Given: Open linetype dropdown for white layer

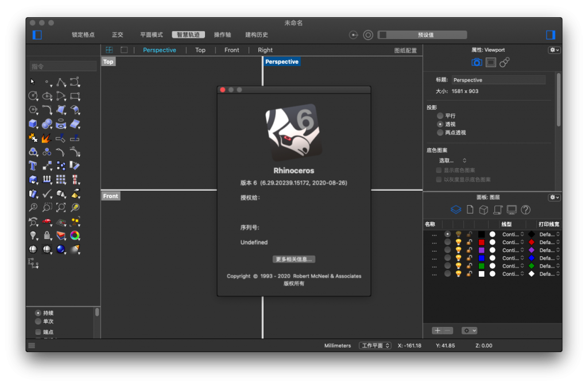Looking at the screenshot, I should click(x=513, y=274).
